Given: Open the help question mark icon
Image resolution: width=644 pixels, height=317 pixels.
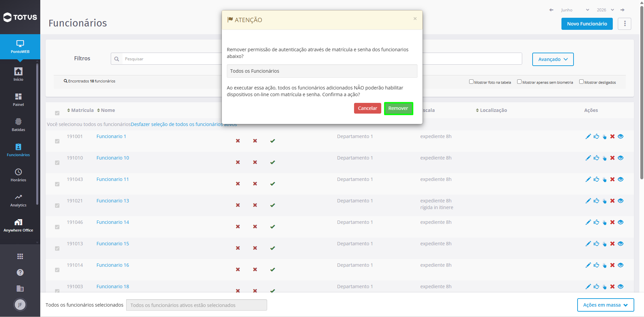Looking at the screenshot, I should click(x=20, y=272).
